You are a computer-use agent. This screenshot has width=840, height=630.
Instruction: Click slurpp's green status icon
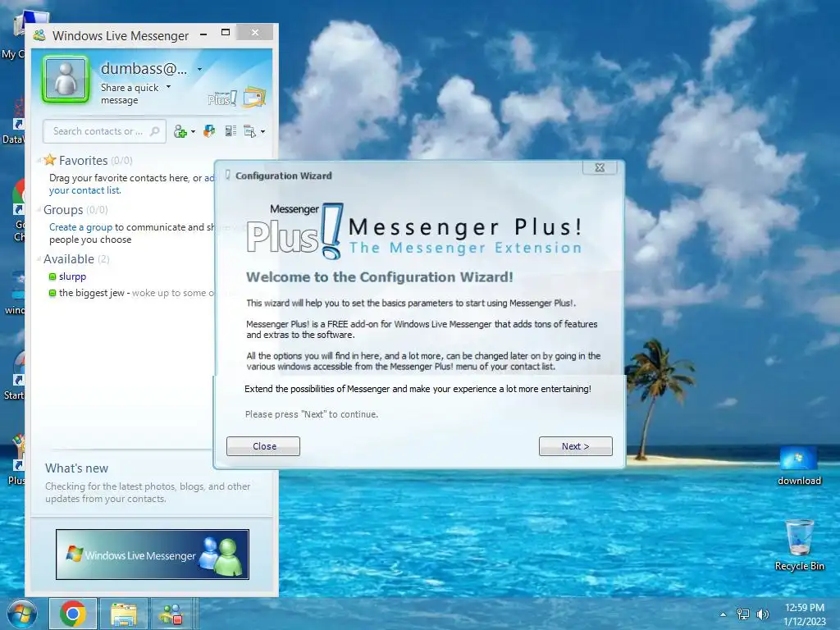click(x=52, y=277)
